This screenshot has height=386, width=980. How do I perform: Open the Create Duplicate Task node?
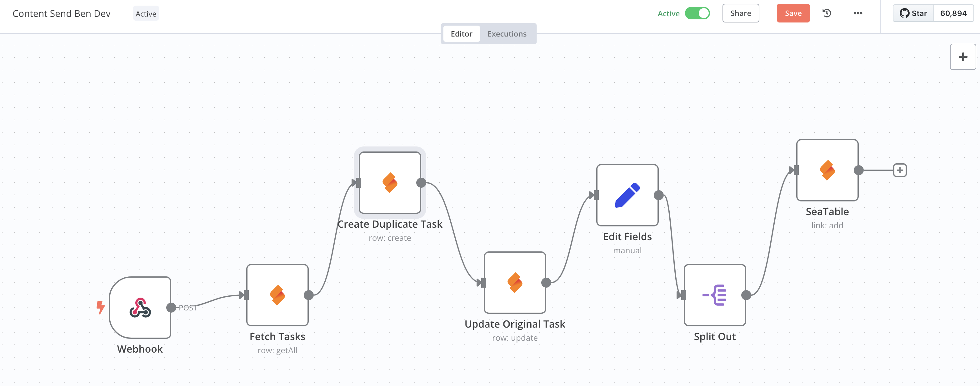pyautogui.click(x=390, y=183)
